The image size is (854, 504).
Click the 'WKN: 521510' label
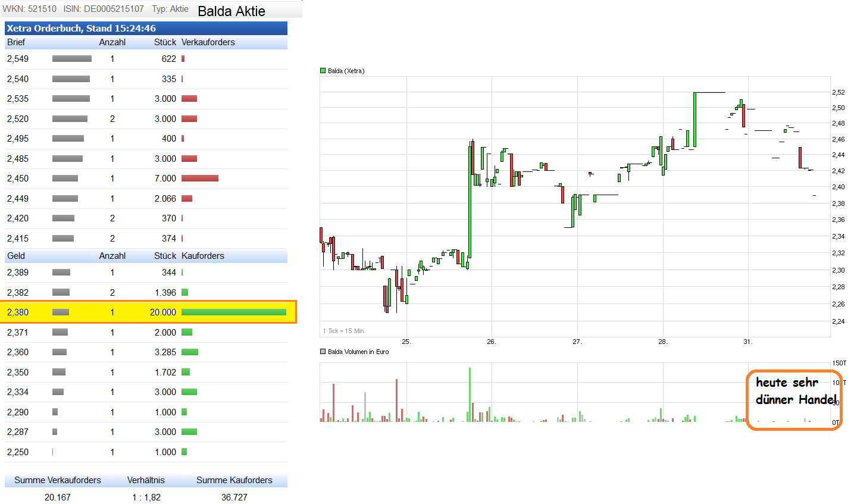(30, 9)
